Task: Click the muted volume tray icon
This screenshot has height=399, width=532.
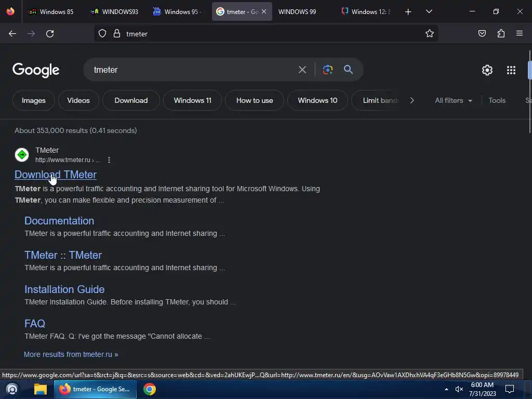Action: [459, 389]
